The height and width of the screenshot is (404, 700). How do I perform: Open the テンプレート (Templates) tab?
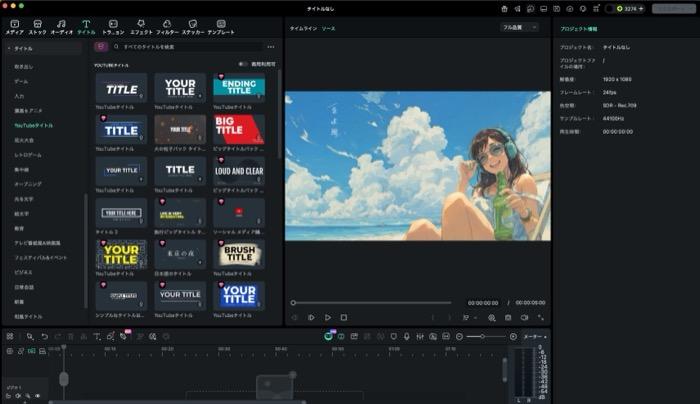coord(221,27)
